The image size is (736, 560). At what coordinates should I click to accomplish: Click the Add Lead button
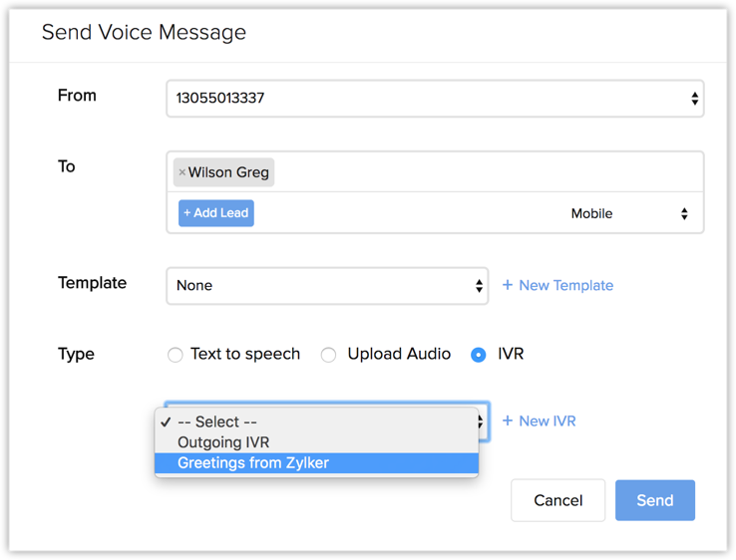coord(216,213)
